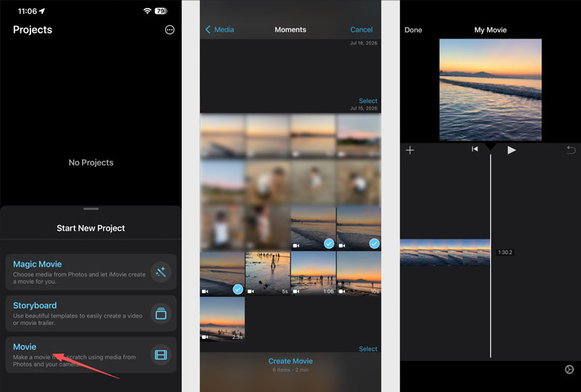581x392 pixels.
Task: Tap Select for the Jul 15 moment
Action: [368, 101]
